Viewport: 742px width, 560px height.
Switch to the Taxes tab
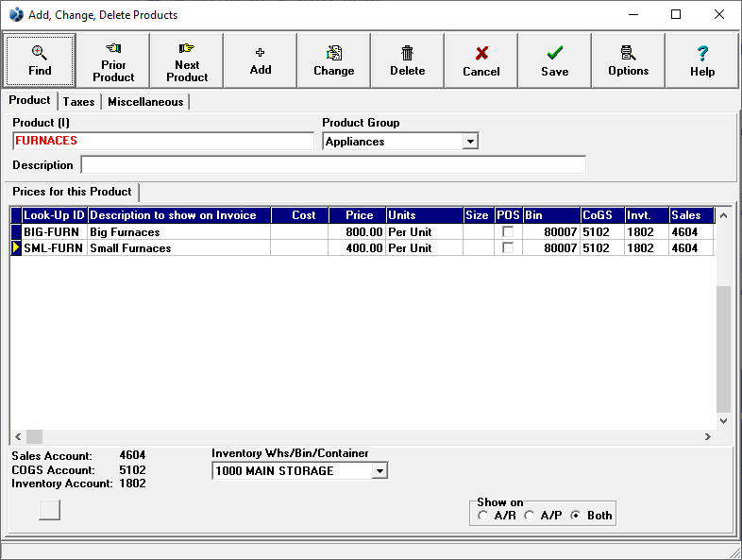79,102
